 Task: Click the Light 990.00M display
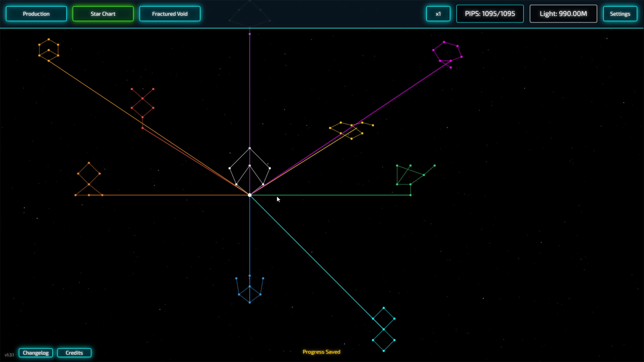563,14
